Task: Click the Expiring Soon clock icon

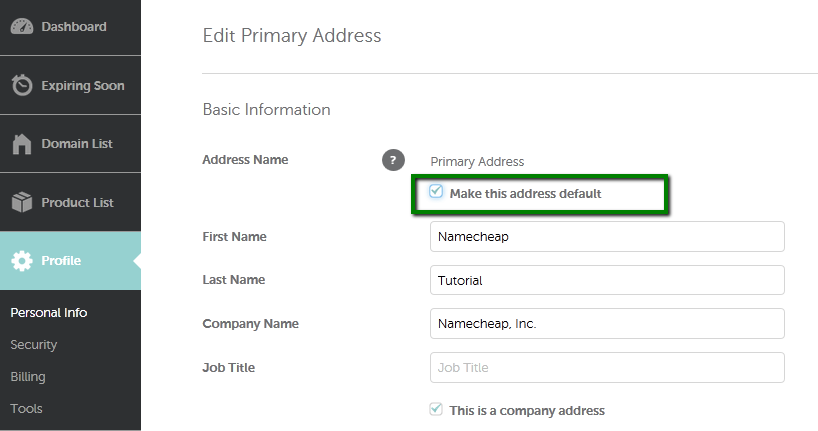Action: point(22,85)
